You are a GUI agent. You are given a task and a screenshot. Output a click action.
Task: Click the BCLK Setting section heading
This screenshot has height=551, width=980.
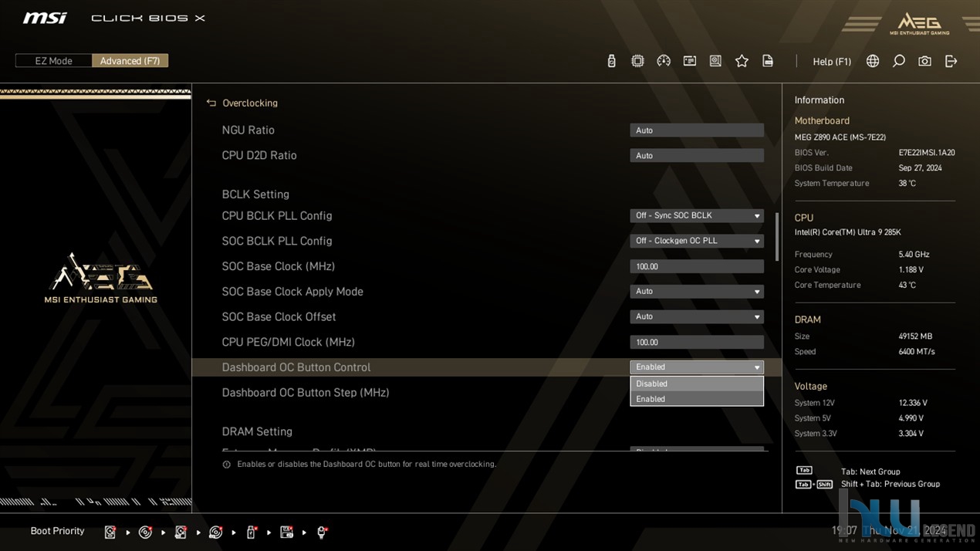(x=255, y=194)
